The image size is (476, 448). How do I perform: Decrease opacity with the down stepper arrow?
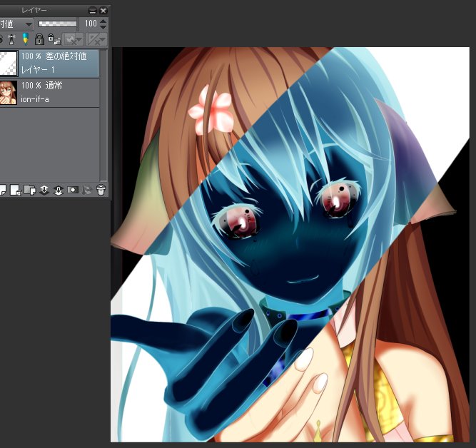pyautogui.click(x=103, y=27)
